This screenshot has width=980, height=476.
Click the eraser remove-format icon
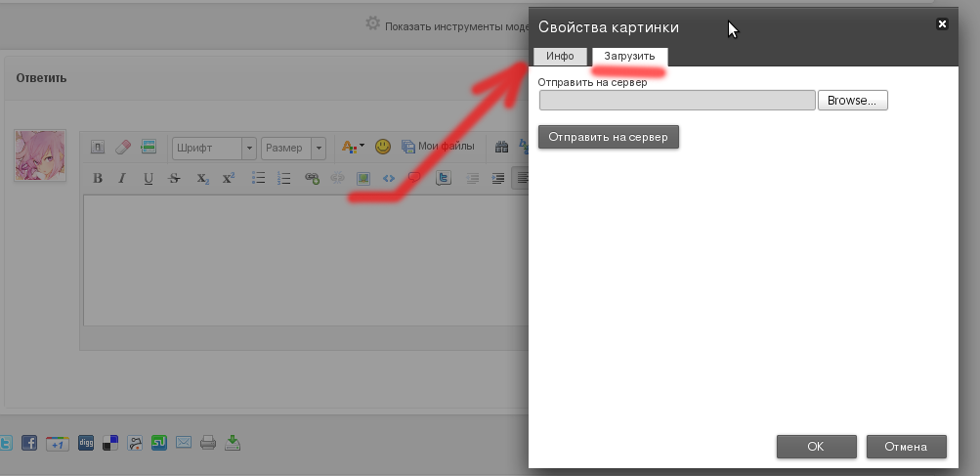click(123, 147)
